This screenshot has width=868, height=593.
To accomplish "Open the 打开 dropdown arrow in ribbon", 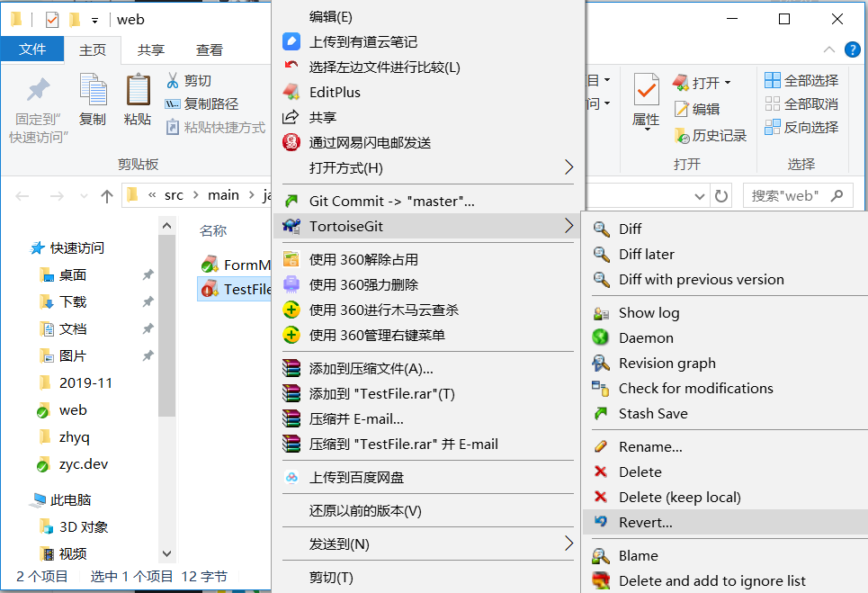I will tap(728, 83).
